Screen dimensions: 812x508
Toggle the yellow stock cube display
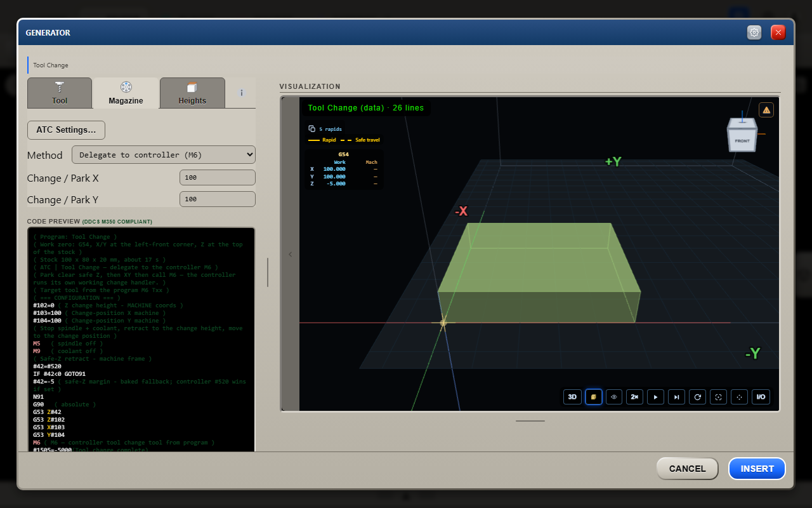pyautogui.click(x=594, y=397)
